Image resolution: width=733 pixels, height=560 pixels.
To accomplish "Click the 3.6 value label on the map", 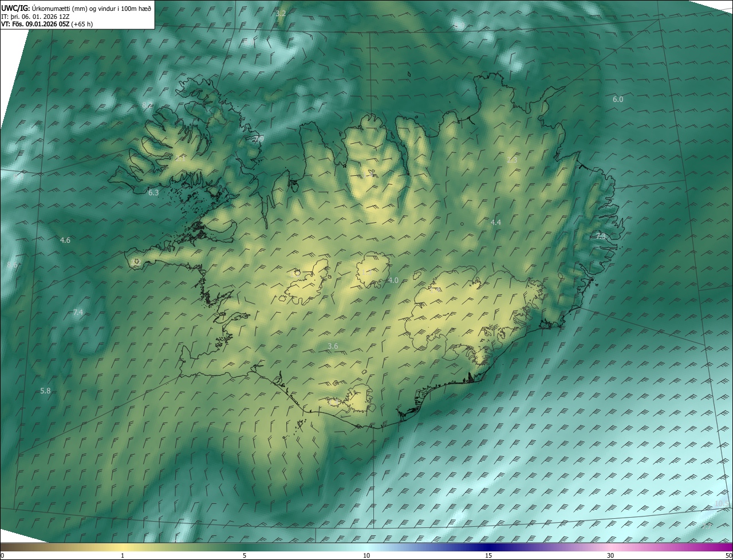I will pos(333,346).
